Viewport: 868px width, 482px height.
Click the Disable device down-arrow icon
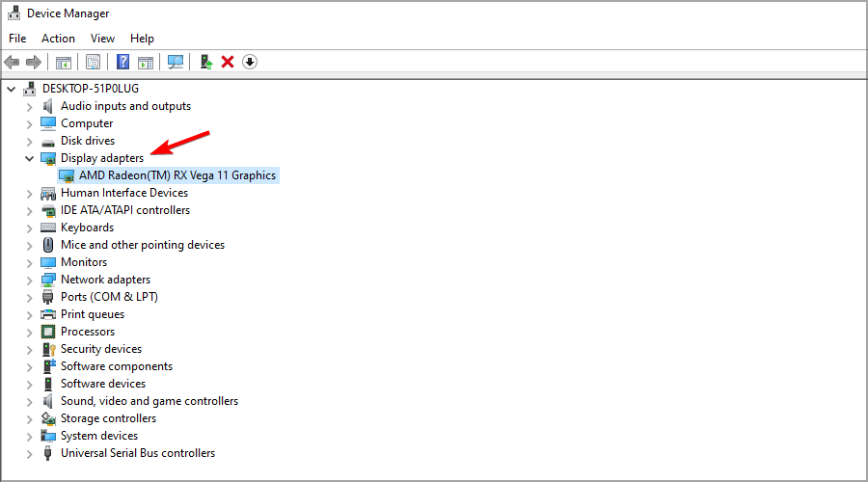point(250,62)
